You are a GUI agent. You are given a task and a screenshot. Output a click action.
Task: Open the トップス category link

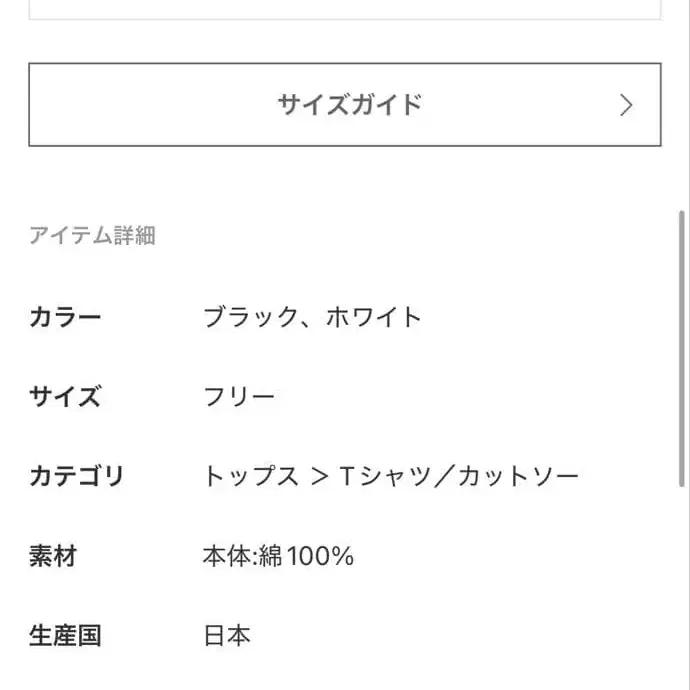point(251,476)
